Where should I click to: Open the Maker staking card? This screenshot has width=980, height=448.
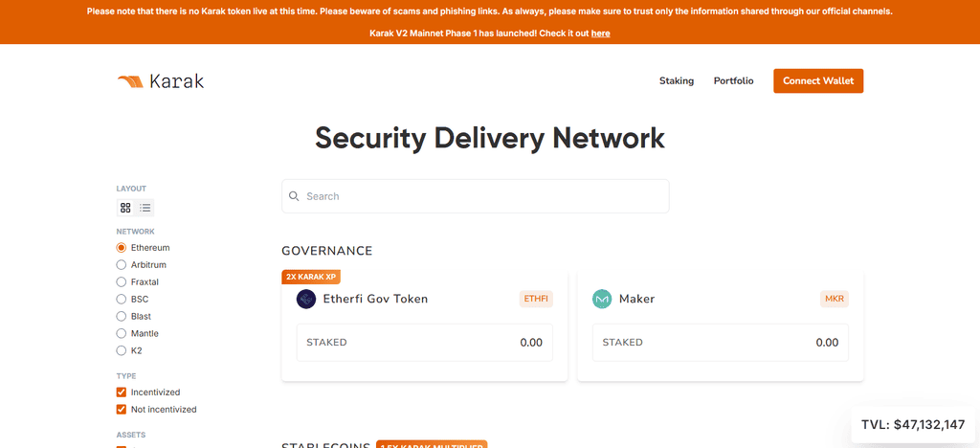point(721,325)
